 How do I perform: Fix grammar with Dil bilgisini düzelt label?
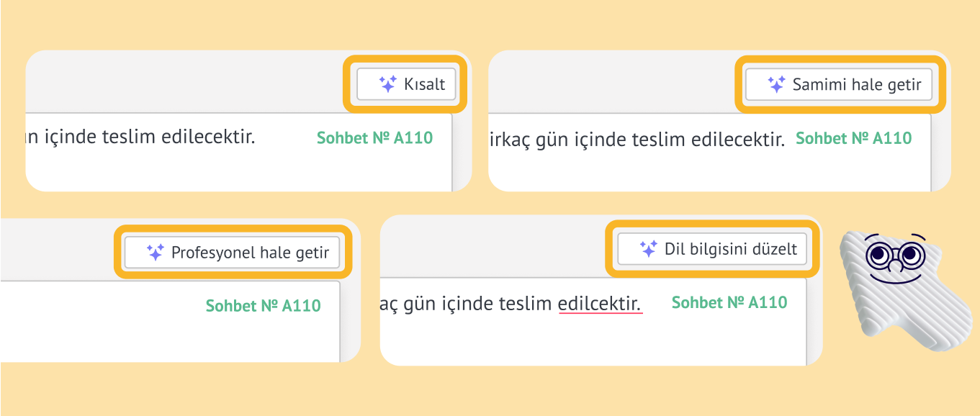(731, 250)
